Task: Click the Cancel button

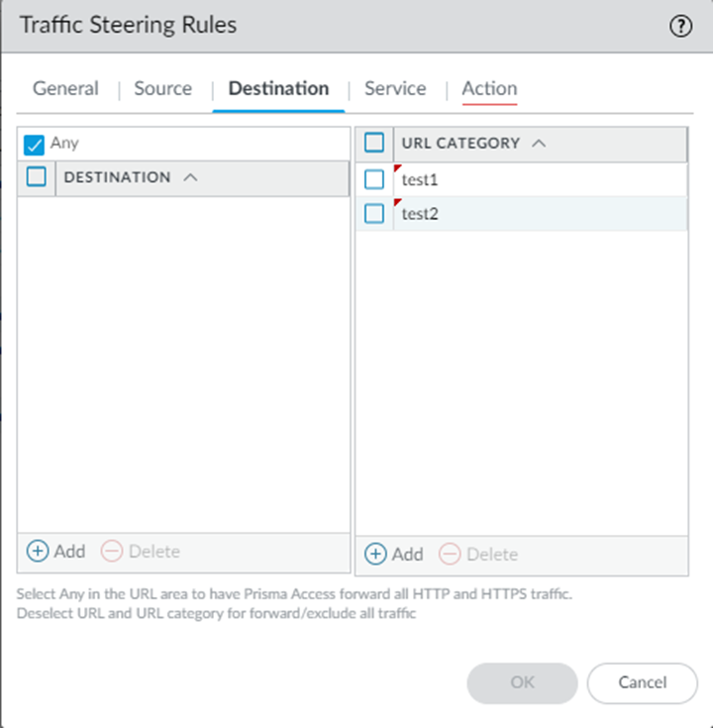Action: [642, 682]
